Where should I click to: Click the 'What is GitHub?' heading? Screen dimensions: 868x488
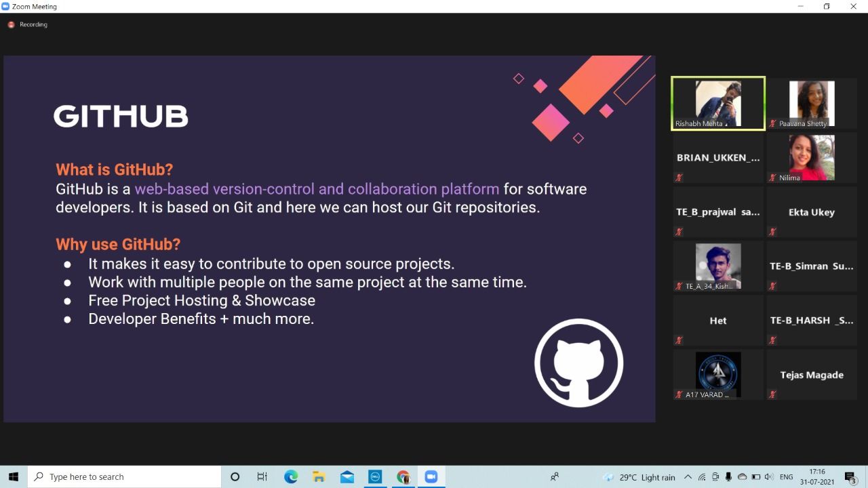[x=114, y=169]
